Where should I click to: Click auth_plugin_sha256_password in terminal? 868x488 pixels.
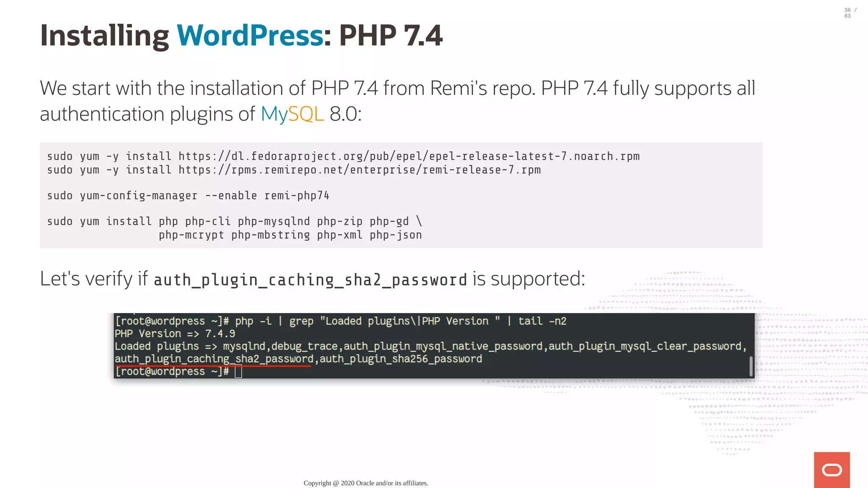401,359
